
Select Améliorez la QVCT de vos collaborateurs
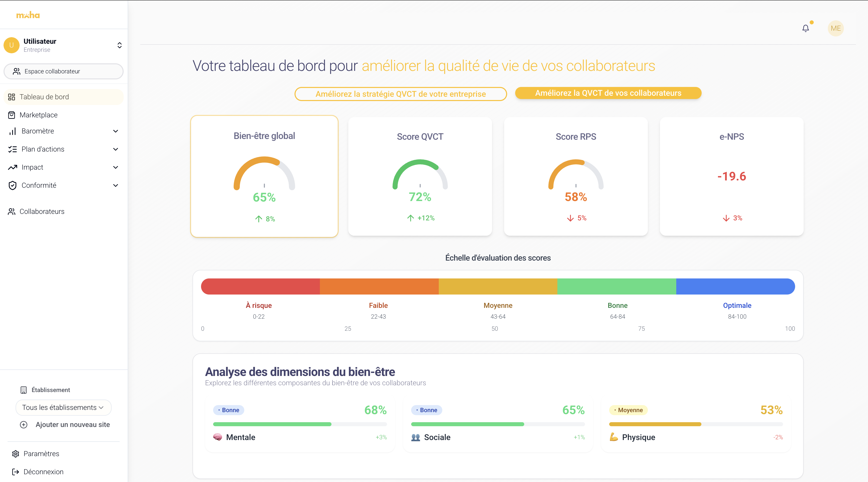point(608,93)
